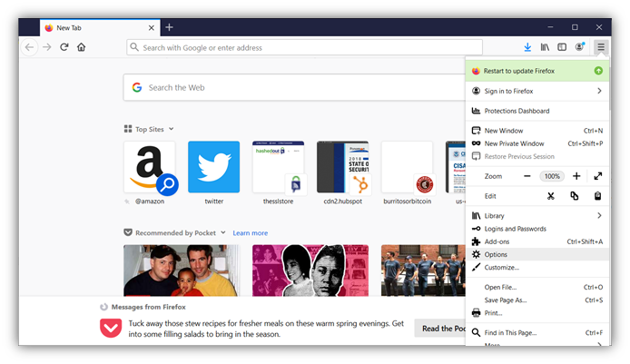
Task: Go forward using the forward arrow
Action: point(47,47)
